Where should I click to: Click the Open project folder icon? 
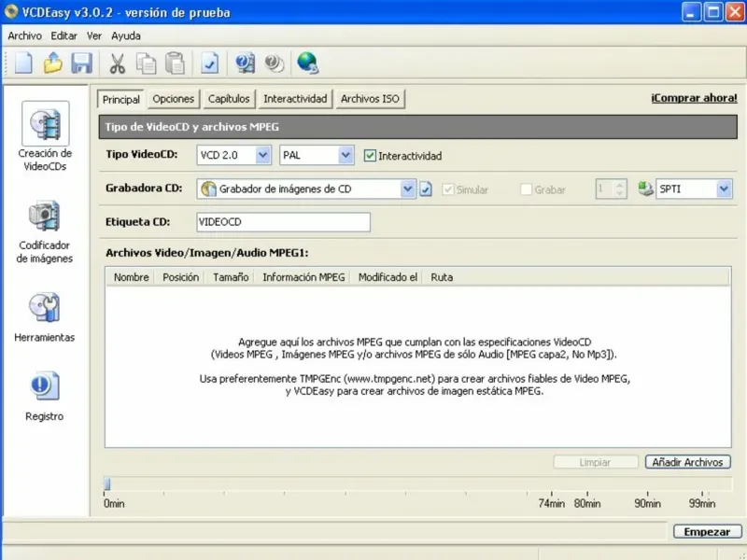(x=53, y=63)
